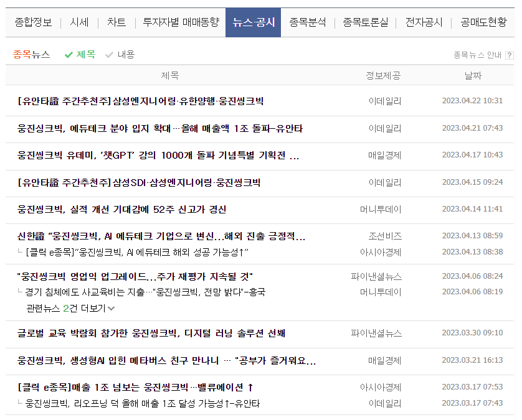The height and width of the screenshot is (420, 522).
Task: Open article 에듀테크 분야 입지 확대
Action: click(160, 128)
